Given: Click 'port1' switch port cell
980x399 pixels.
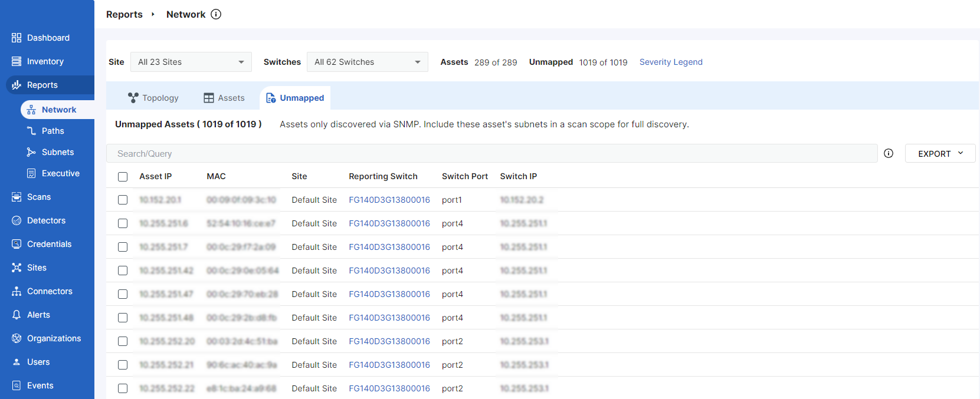Looking at the screenshot, I should [x=452, y=200].
